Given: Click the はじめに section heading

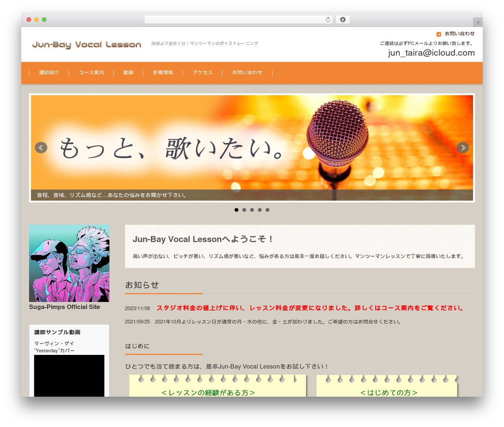Looking at the screenshot, I should (x=137, y=346).
